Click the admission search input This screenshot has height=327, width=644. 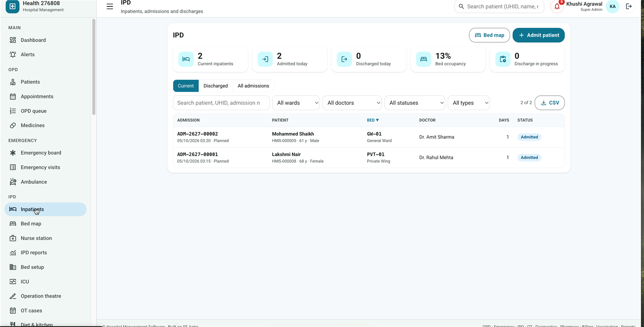pos(221,103)
